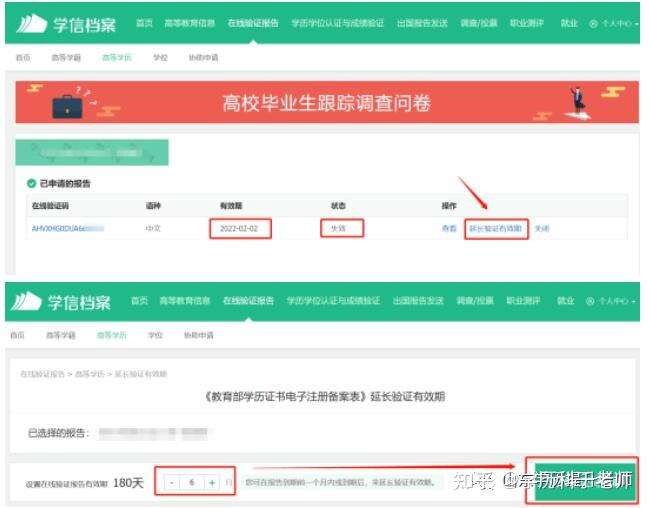The image size is (650, 508).
Task: Click the 学信档案 logo on the extend-validity page
Action: (x=61, y=301)
